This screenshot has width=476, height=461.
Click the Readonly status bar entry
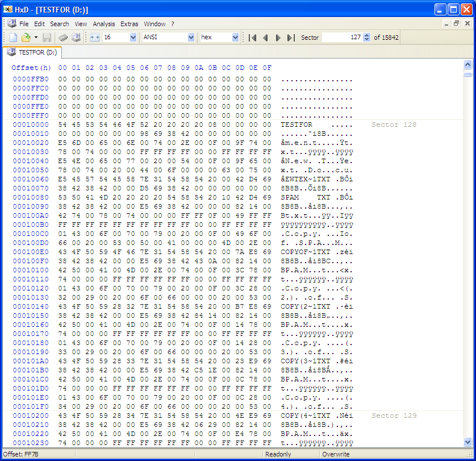[278, 454]
